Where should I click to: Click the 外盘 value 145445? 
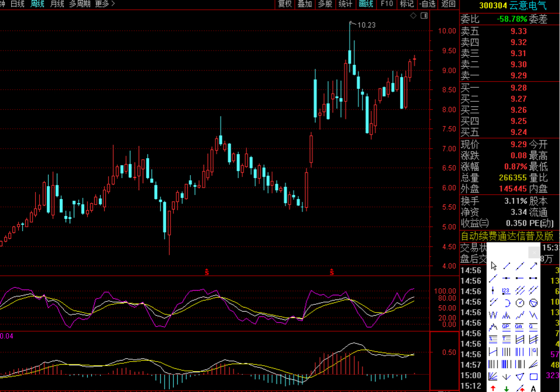coord(513,189)
